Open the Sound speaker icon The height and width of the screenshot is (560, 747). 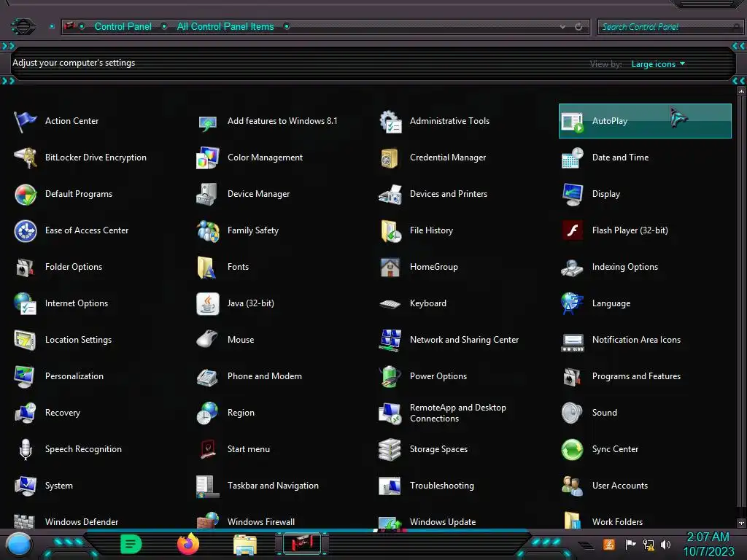click(572, 413)
